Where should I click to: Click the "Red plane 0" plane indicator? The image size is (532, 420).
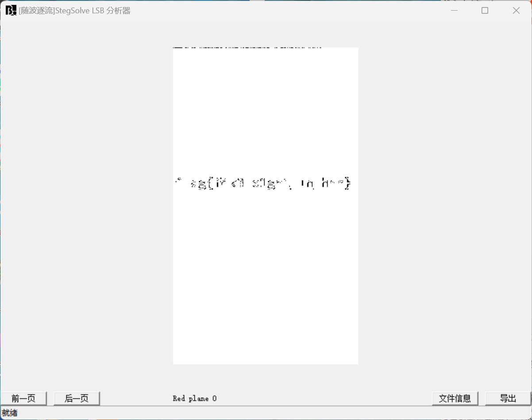[x=194, y=398]
